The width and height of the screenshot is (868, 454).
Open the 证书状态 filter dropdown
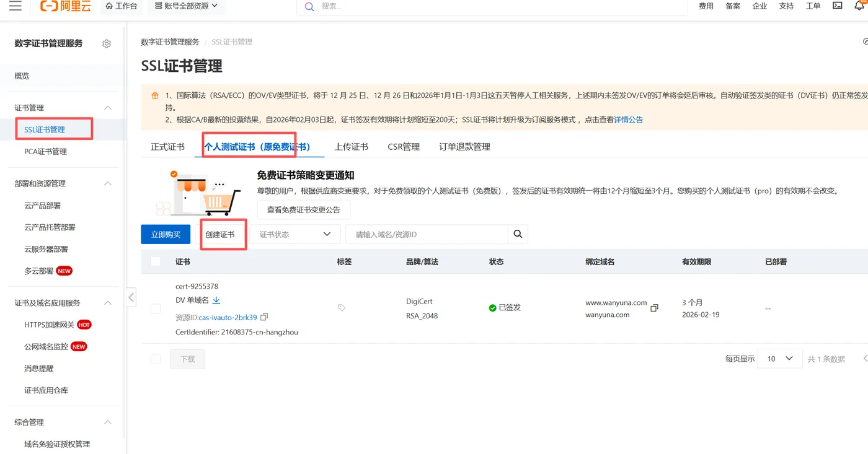(x=294, y=234)
